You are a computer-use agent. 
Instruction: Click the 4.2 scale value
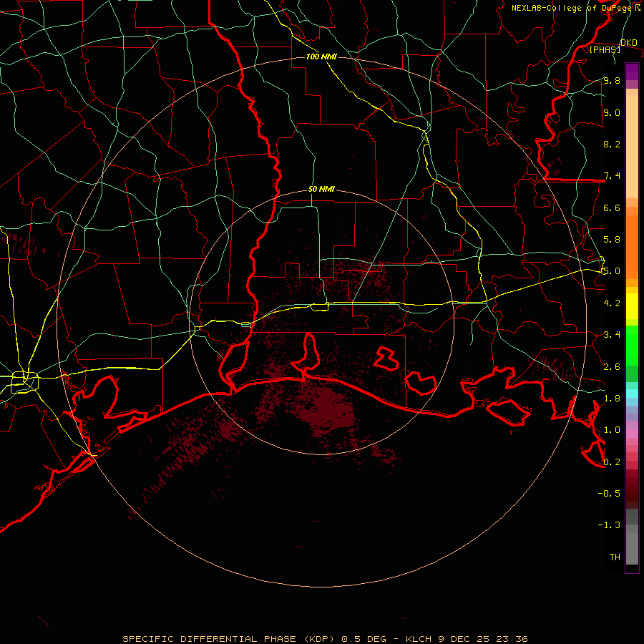click(612, 303)
